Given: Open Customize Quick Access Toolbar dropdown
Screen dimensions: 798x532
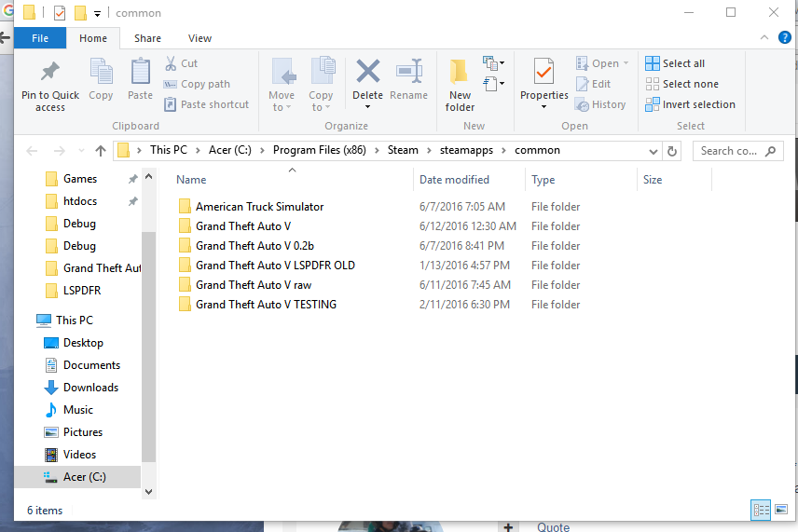Looking at the screenshot, I should [97, 14].
